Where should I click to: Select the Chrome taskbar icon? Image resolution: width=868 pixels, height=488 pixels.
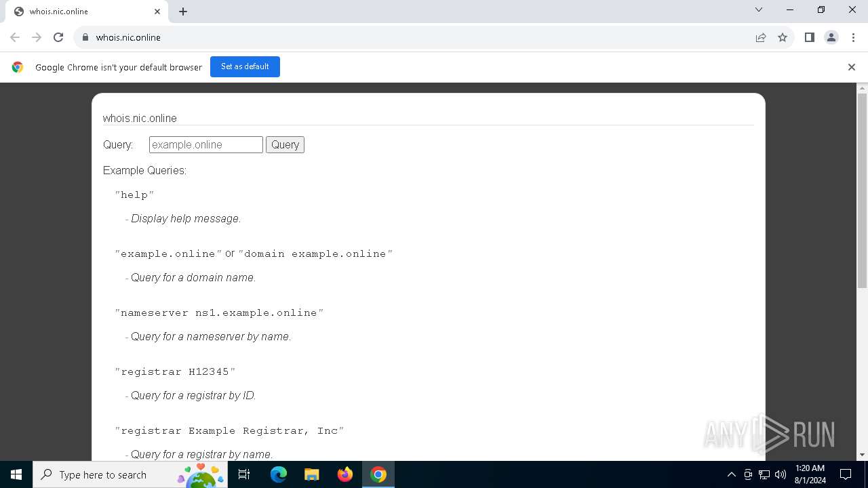coord(378,474)
